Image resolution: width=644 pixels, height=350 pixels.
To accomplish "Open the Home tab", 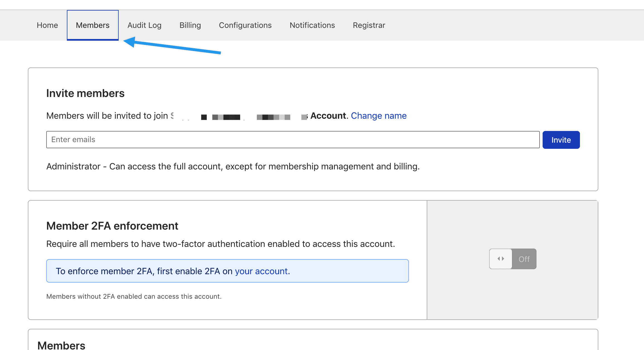I will pos(47,25).
